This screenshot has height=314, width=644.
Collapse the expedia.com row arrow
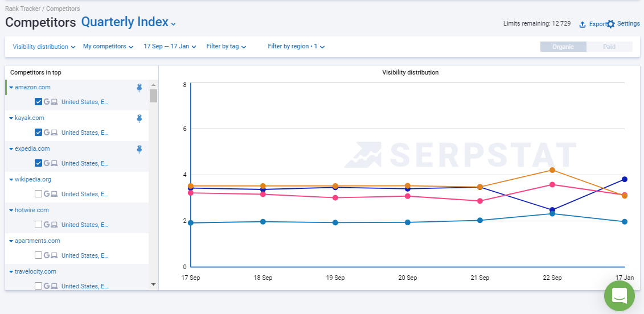(11, 149)
